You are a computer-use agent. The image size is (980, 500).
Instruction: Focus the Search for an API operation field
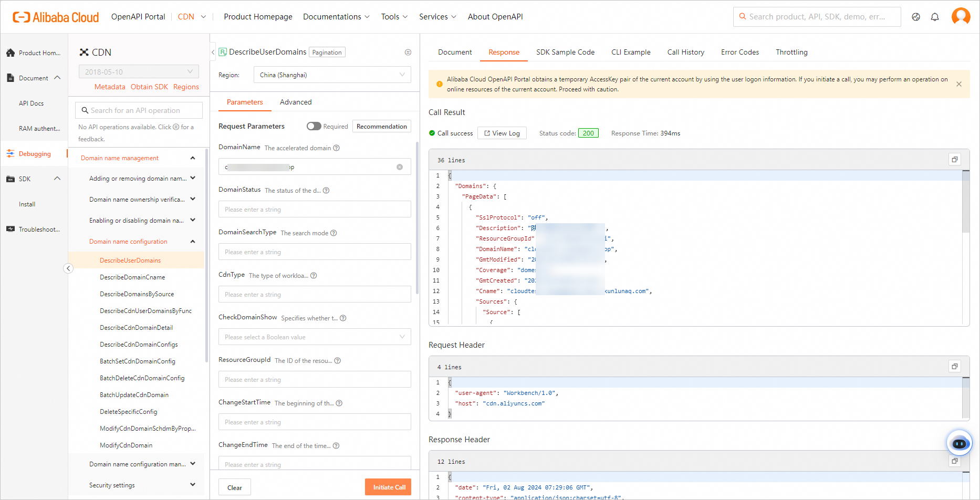139,110
